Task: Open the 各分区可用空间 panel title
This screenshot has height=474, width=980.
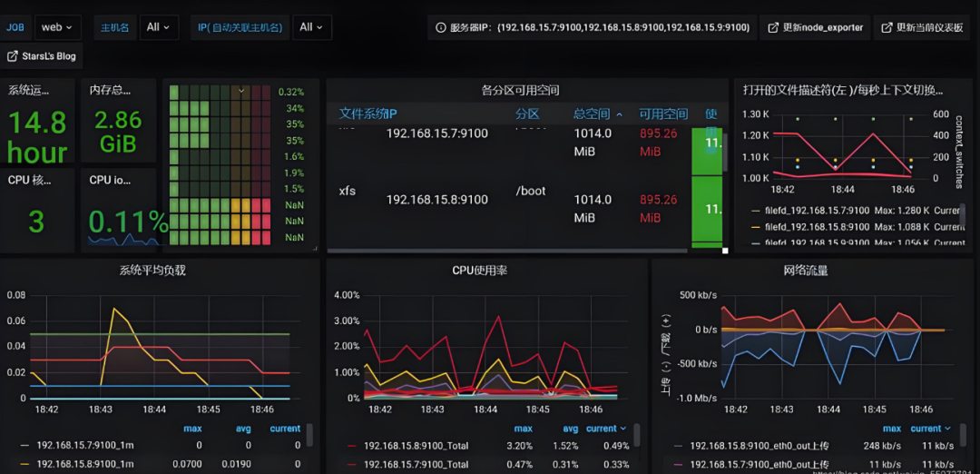Action: (x=520, y=90)
